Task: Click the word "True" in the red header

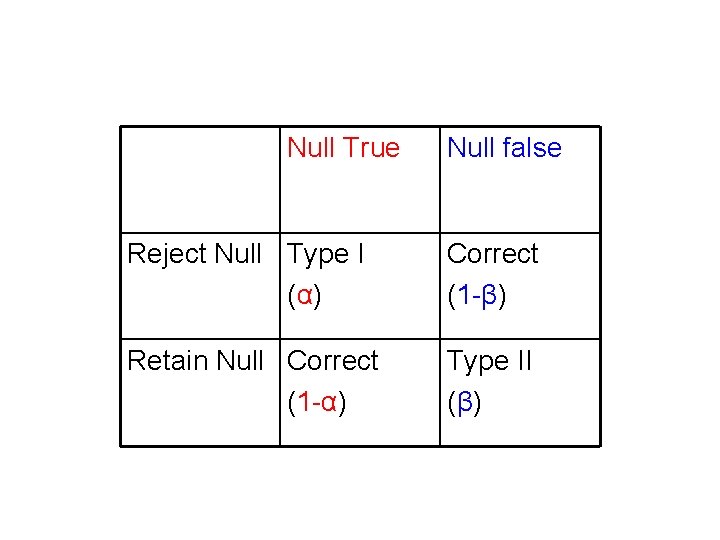Action: [370, 148]
